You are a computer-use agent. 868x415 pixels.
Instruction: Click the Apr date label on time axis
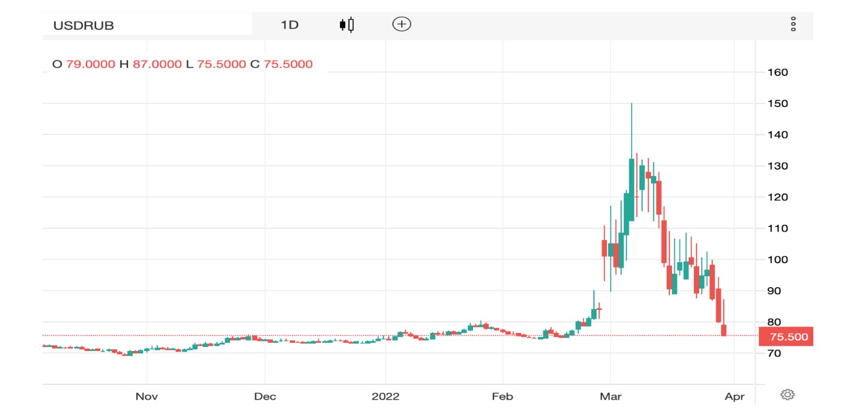click(735, 396)
